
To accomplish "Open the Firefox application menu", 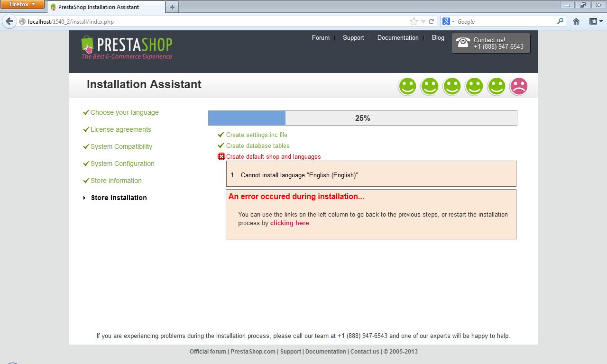I will 22,4.
